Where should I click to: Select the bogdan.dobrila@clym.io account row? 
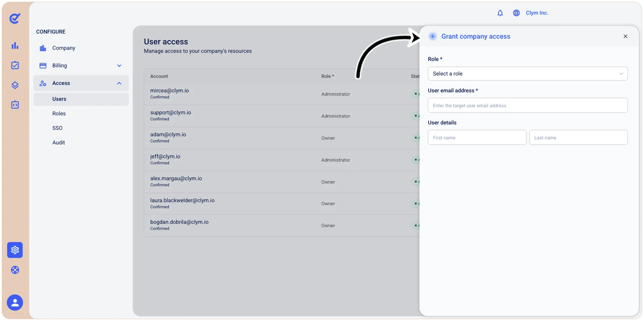coord(282,226)
